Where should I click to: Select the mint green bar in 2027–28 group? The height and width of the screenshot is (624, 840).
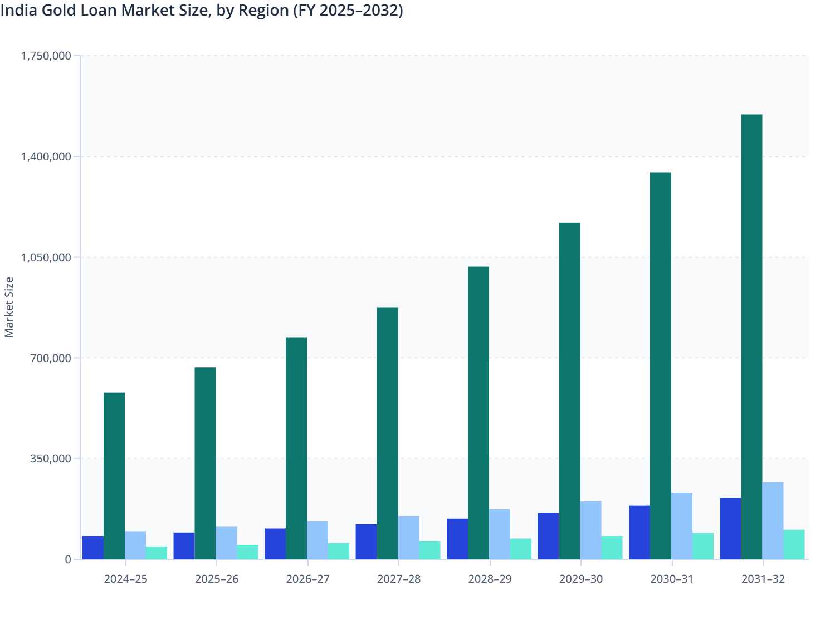point(429,552)
